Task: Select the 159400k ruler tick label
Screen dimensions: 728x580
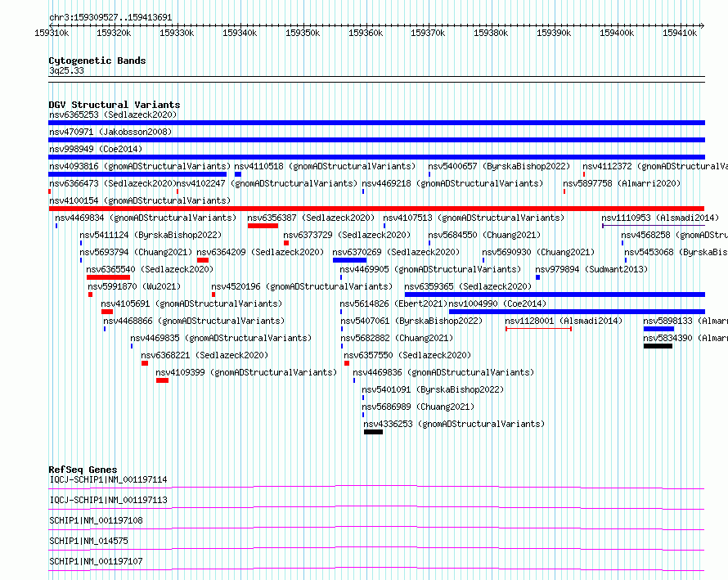Action: pos(617,33)
